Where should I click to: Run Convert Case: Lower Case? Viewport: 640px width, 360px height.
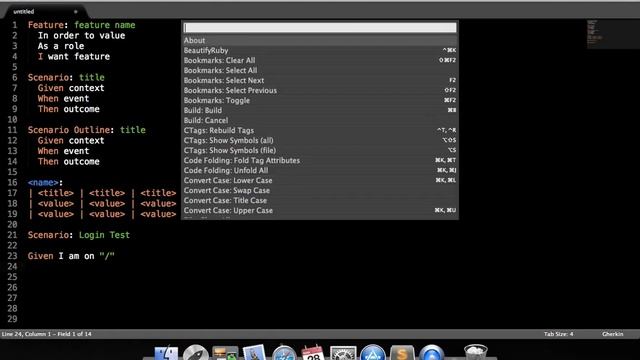point(320,180)
